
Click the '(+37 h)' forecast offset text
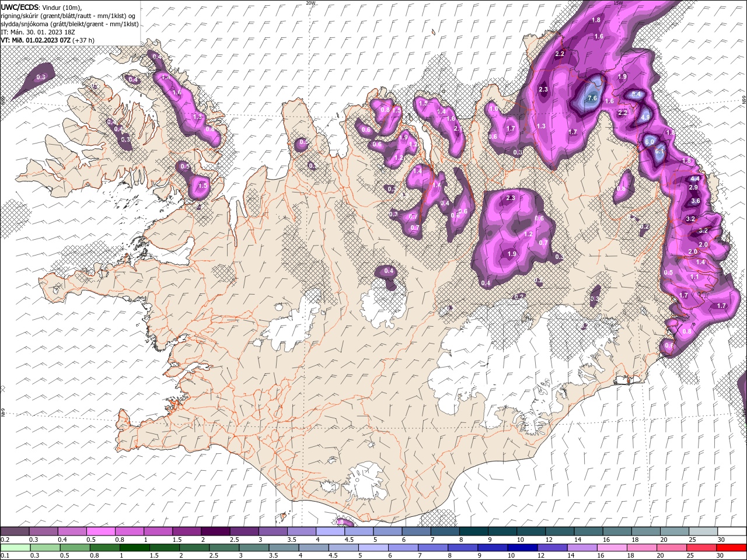click(83, 40)
